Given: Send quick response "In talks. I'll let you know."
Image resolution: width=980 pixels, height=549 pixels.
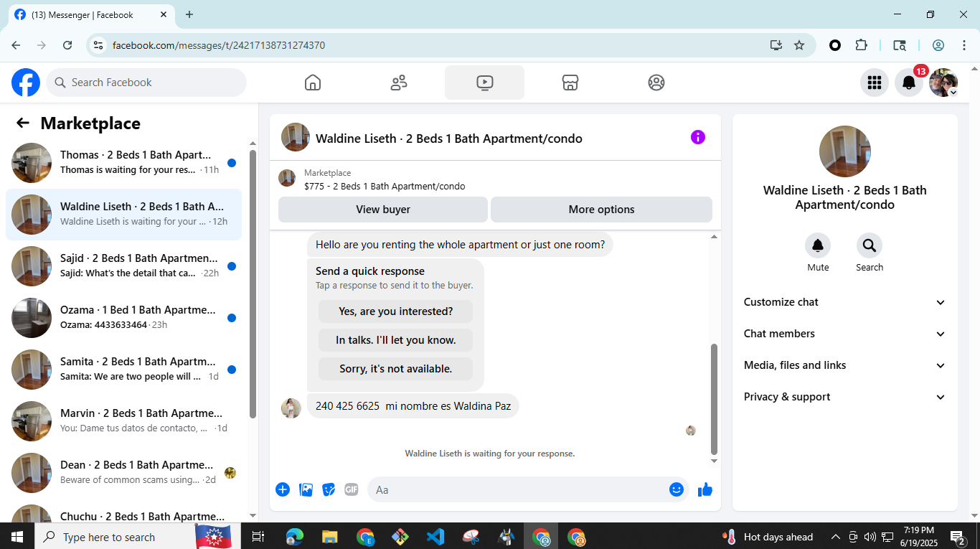Looking at the screenshot, I should (x=395, y=340).
